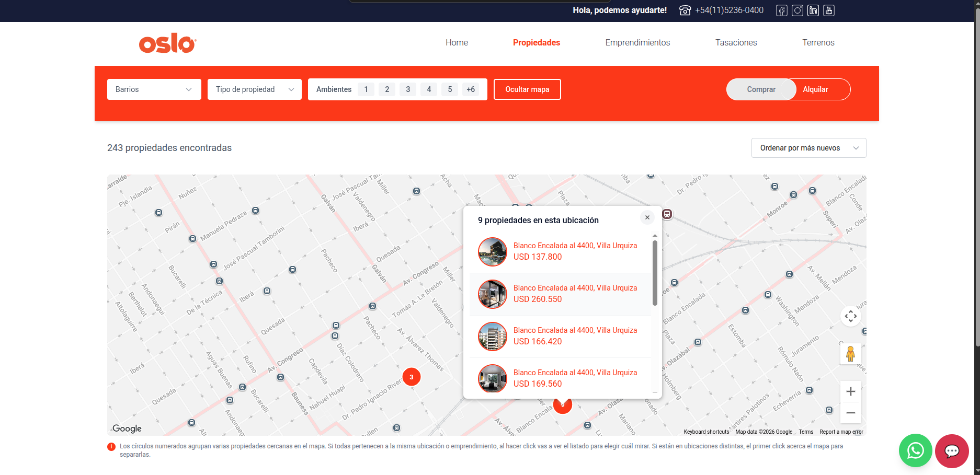Click 'Hola, podemos ayudarte!' text
The height and width of the screenshot is (475, 980).
620,10
